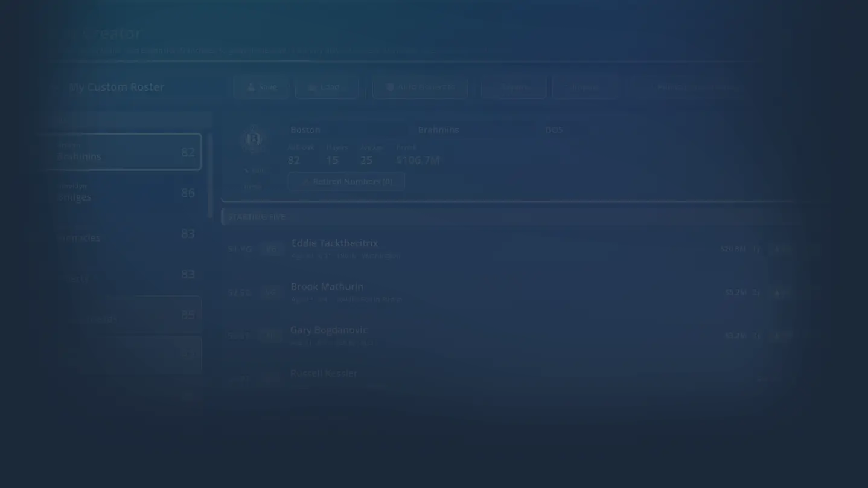
Task: Click the team list scrollbar
Action: coord(210,175)
